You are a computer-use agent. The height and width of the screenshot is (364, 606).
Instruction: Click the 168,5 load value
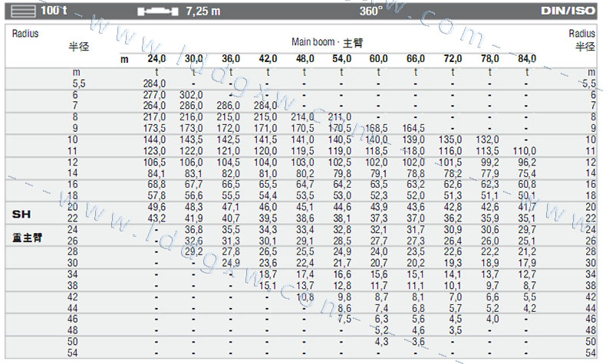point(377,128)
